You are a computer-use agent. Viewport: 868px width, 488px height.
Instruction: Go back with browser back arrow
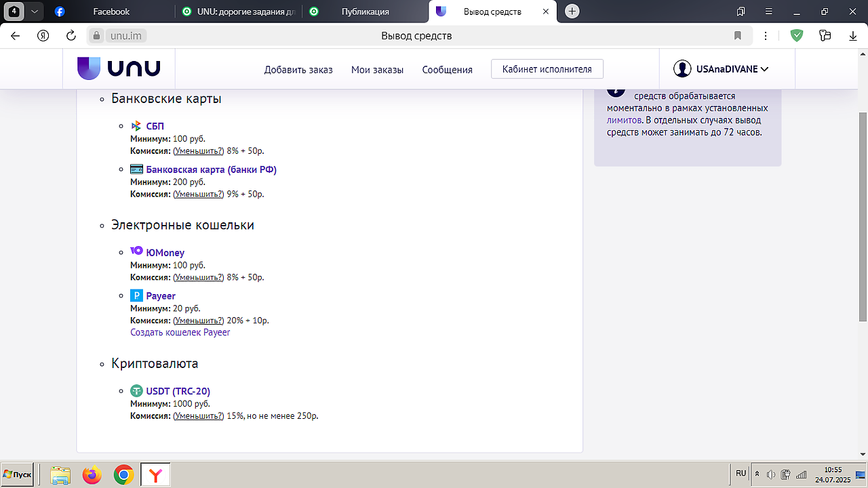pos(16,36)
